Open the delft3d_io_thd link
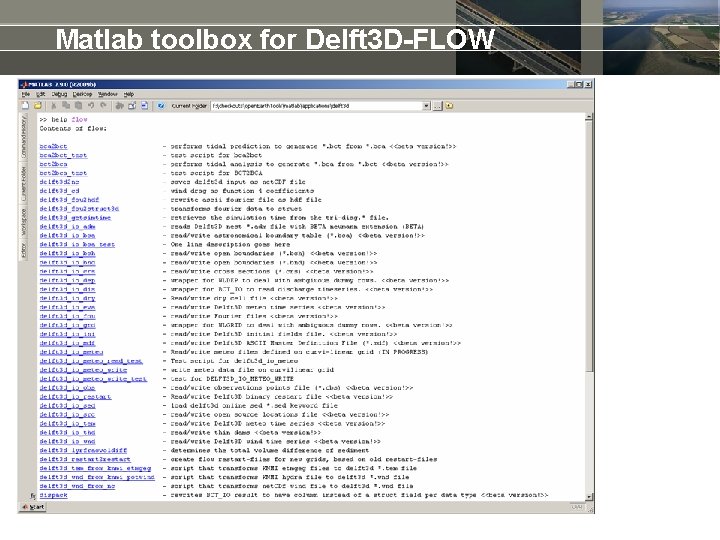This screenshot has height=540, width=720. [x=68, y=433]
